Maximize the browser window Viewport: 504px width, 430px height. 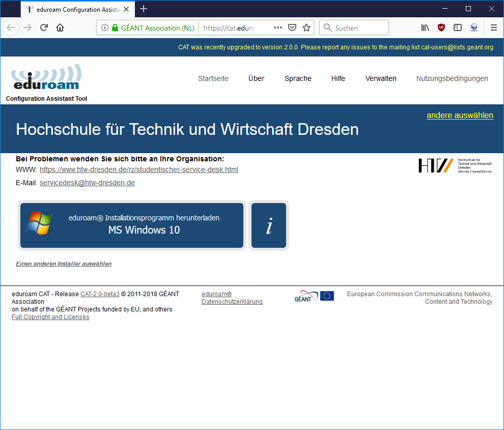pos(468,9)
